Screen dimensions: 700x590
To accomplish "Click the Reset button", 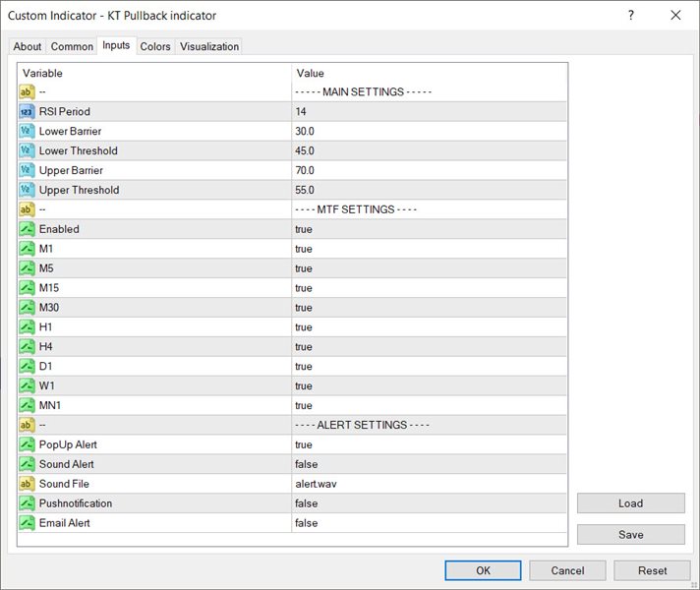I will tap(652, 570).
